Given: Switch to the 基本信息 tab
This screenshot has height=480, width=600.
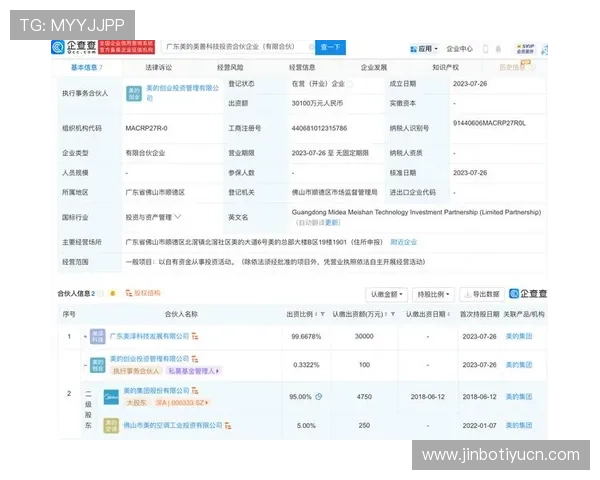Looking at the screenshot, I should (86, 67).
